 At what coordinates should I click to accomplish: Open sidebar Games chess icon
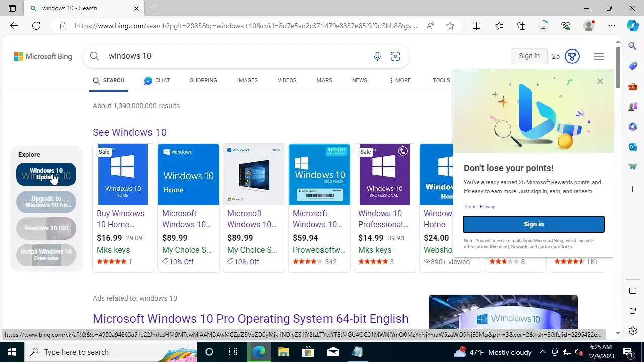633,107
